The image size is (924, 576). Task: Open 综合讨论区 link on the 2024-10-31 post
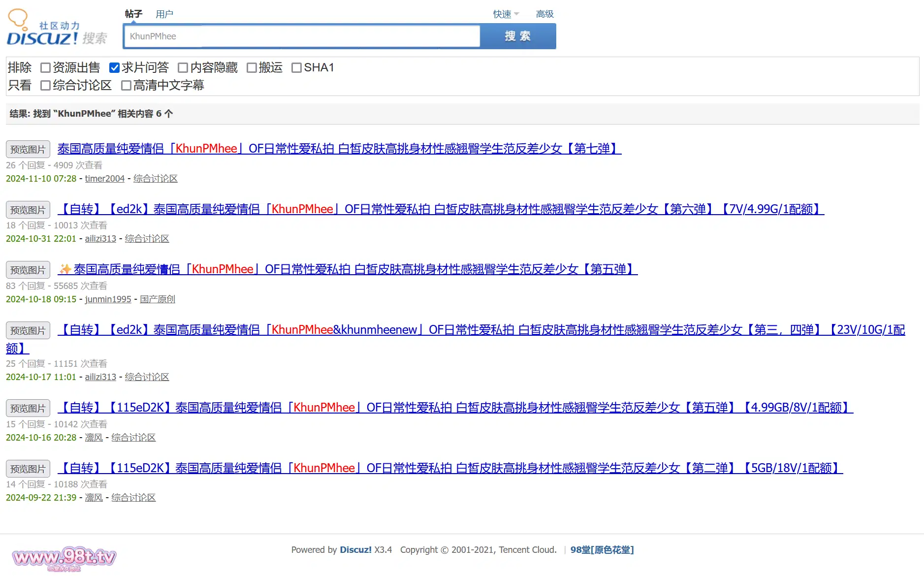pyautogui.click(x=147, y=238)
